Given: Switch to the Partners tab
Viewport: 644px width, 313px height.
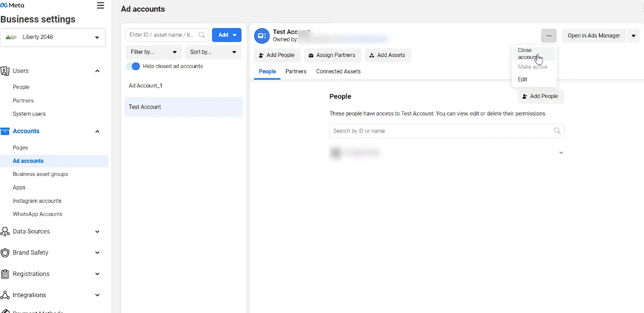Looking at the screenshot, I should pos(296,71).
